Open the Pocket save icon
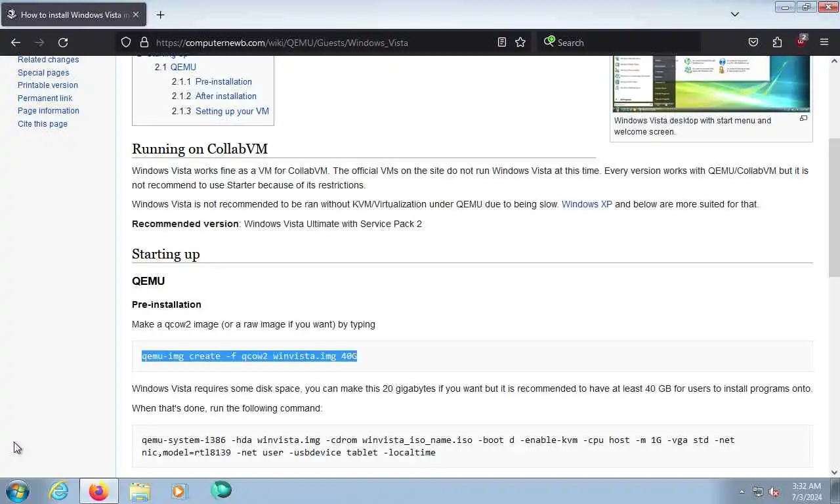Image resolution: width=840 pixels, height=504 pixels. click(x=753, y=43)
